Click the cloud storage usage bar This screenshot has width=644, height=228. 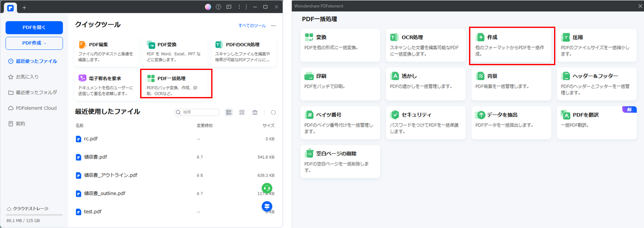click(x=34, y=215)
